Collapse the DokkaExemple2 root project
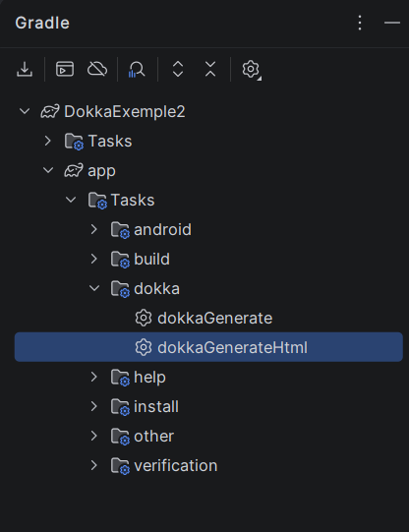This screenshot has width=409, height=532. point(25,111)
